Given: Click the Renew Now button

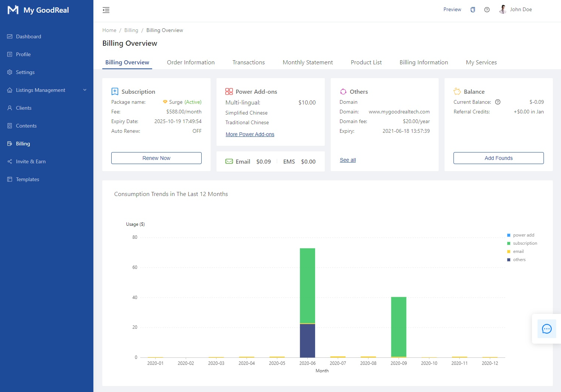Looking at the screenshot, I should 156,158.
